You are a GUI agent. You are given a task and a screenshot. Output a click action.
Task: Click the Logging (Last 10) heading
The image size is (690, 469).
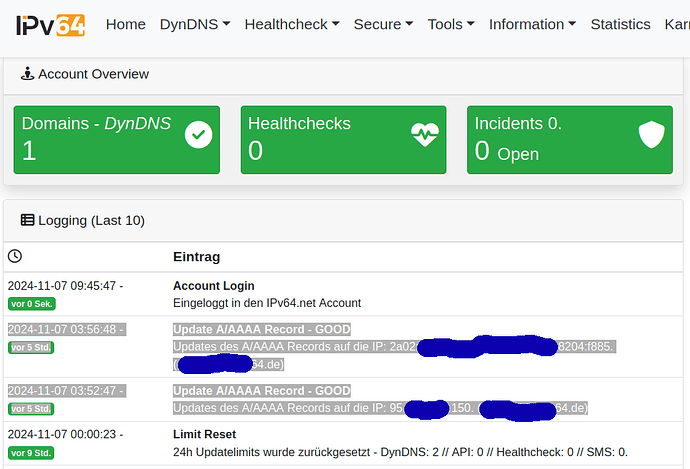pyautogui.click(x=92, y=220)
